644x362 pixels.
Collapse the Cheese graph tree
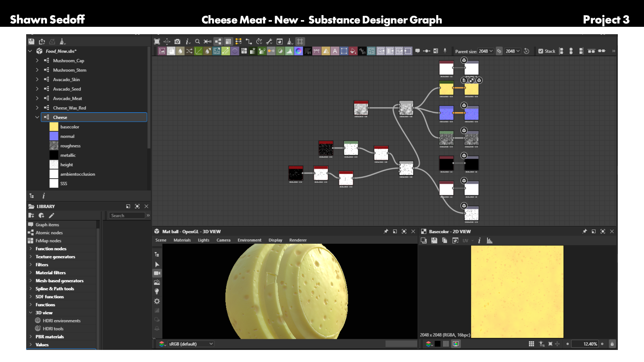pos(37,117)
